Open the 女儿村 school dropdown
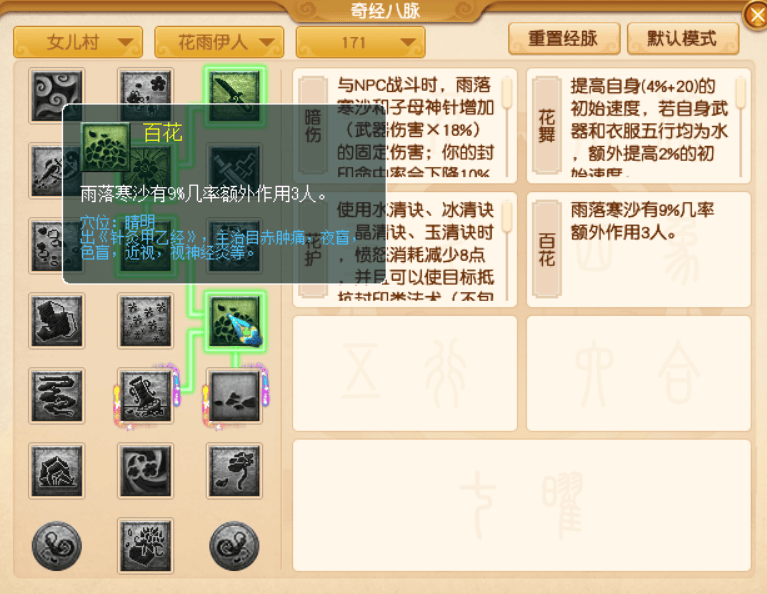The image size is (767, 594). [x=78, y=42]
